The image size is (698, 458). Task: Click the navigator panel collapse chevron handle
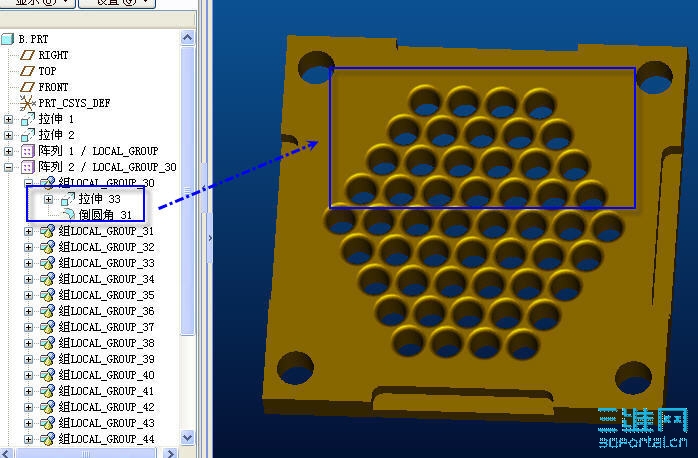(x=210, y=238)
